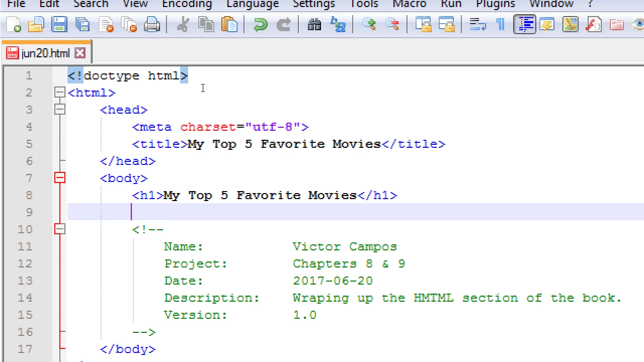Viewport: 644px width, 362px height.
Task: Click the Chapters 8 & 9 text
Action: pos(349,263)
